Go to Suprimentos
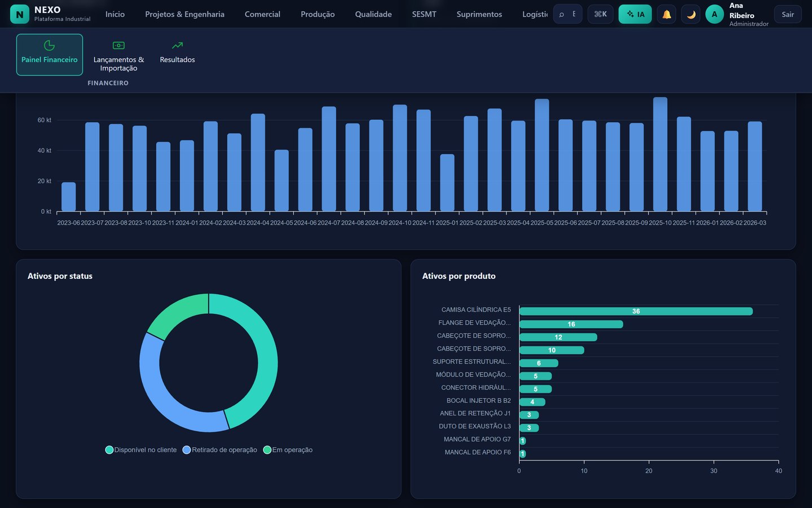This screenshot has height=508, width=812. pos(479,14)
